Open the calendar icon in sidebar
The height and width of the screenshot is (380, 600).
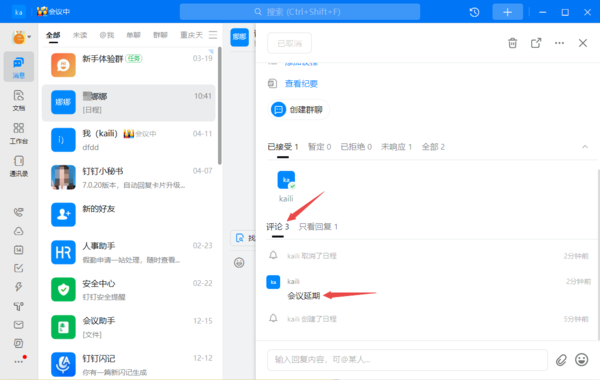click(x=18, y=250)
